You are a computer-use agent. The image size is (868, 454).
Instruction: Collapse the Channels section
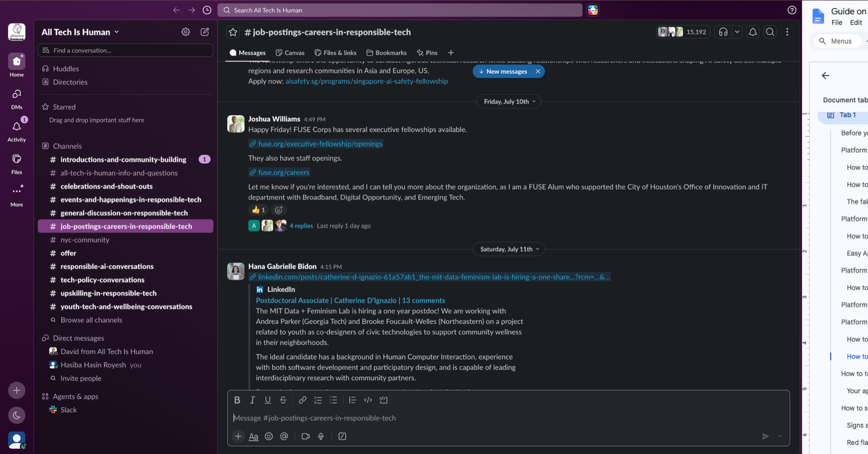[67, 146]
